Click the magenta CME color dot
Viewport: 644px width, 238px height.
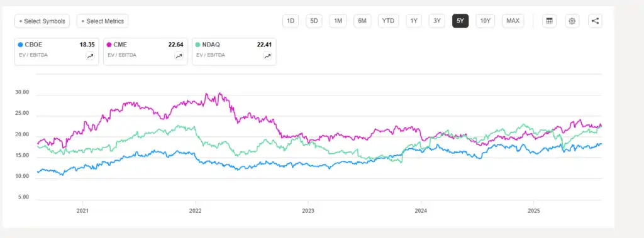109,45
